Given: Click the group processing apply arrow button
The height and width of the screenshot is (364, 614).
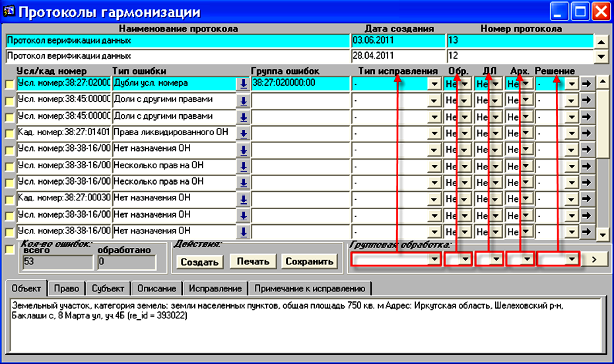Looking at the screenshot, I should pos(594,259).
